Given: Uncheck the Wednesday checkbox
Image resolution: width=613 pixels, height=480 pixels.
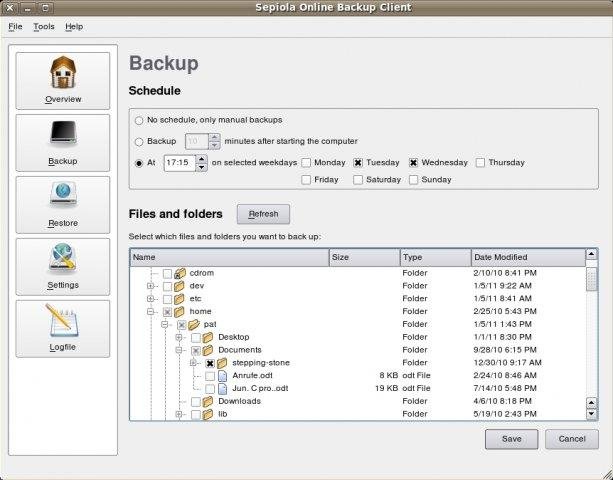Looking at the screenshot, I should point(413,163).
